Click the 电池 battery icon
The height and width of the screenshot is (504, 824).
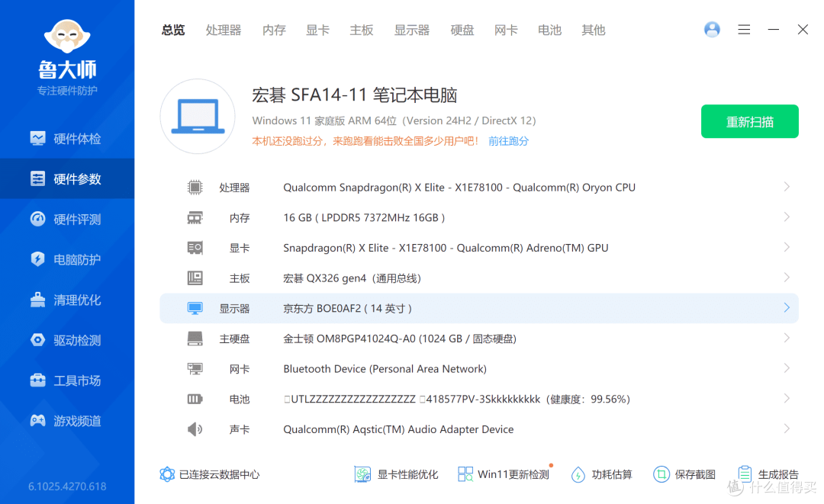tap(195, 399)
